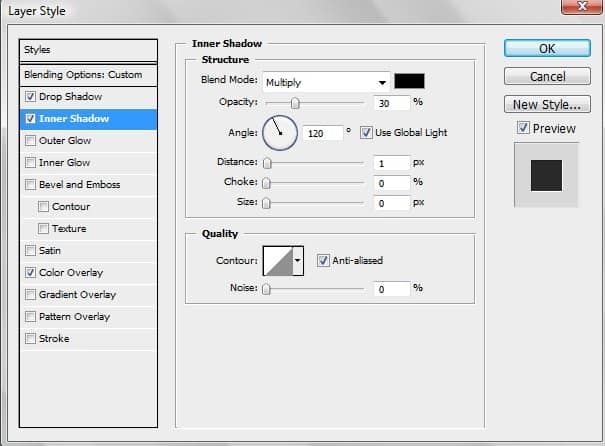Select the Bevel and Emboss label

(79, 184)
